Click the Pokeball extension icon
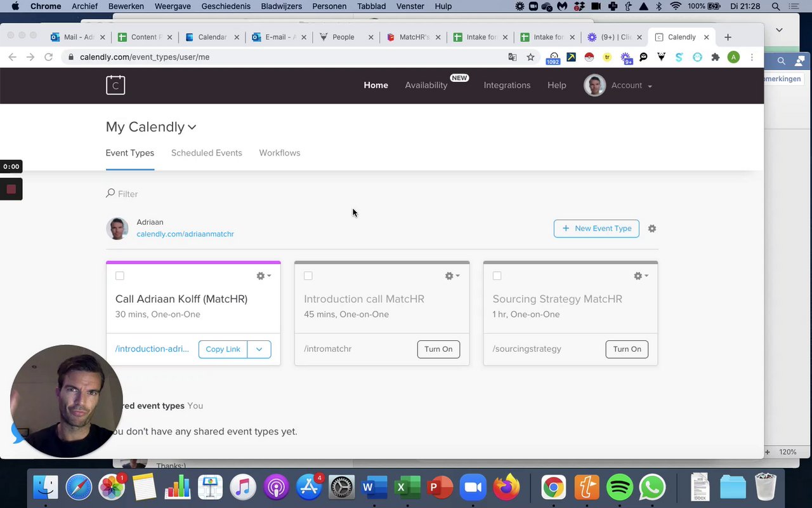This screenshot has width=812, height=508. pos(589,57)
